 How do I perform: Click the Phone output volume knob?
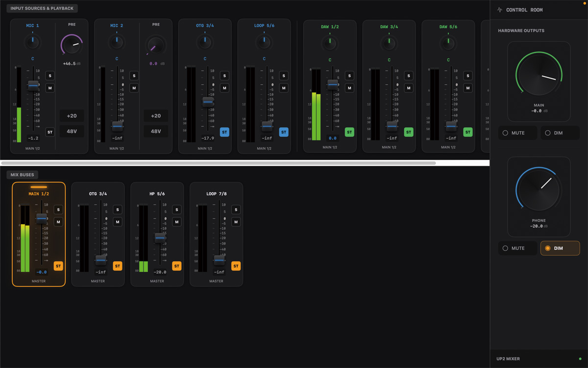(539, 190)
